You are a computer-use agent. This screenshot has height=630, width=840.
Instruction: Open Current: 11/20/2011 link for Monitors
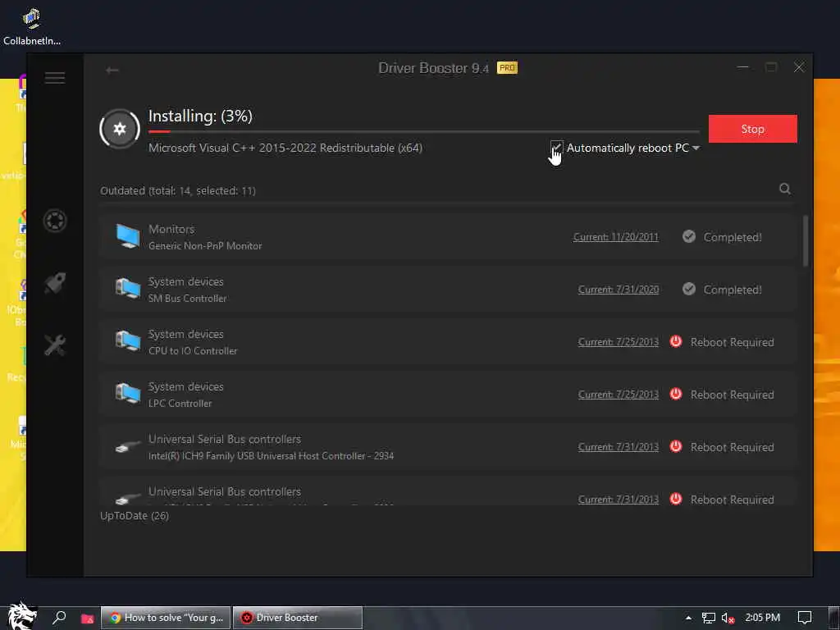(615, 237)
